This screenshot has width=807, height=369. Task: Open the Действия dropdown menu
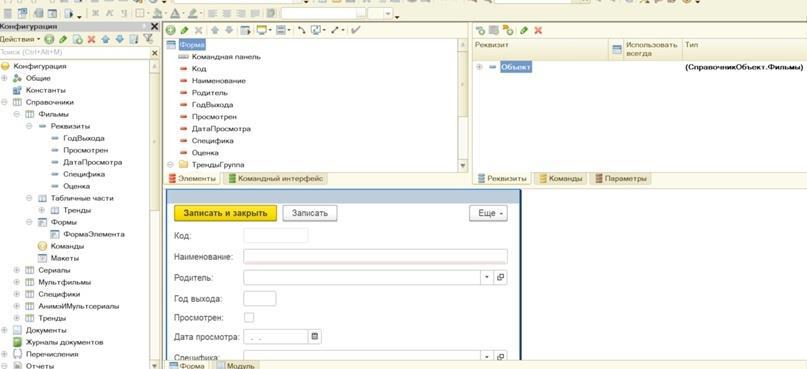pos(20,39)
